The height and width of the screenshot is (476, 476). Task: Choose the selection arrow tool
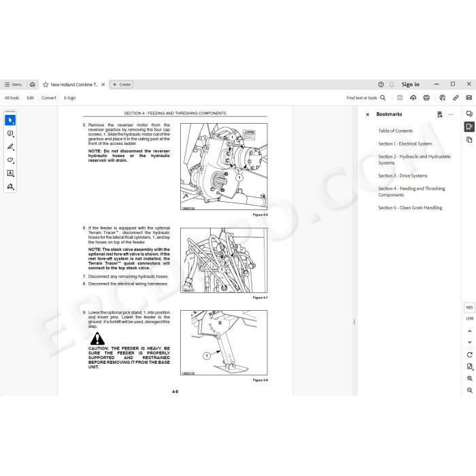[x=10, y=120]
